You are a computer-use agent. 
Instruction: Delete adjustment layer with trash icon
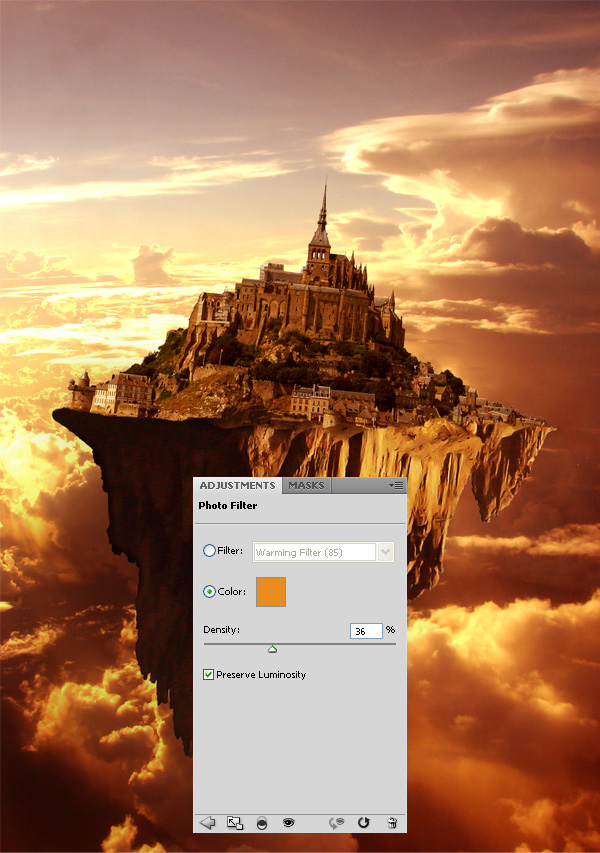pos(391,823)
